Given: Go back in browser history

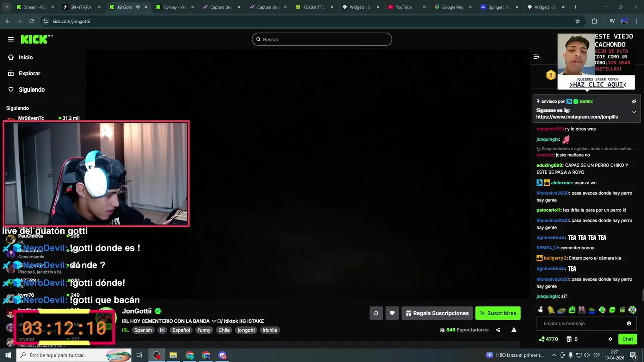Looking at the screenshot, I should tap(7, 21).
